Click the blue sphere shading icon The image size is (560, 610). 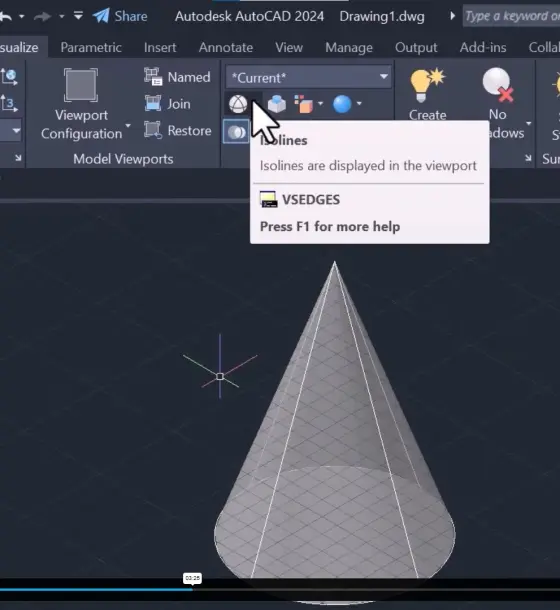(342, 104)
